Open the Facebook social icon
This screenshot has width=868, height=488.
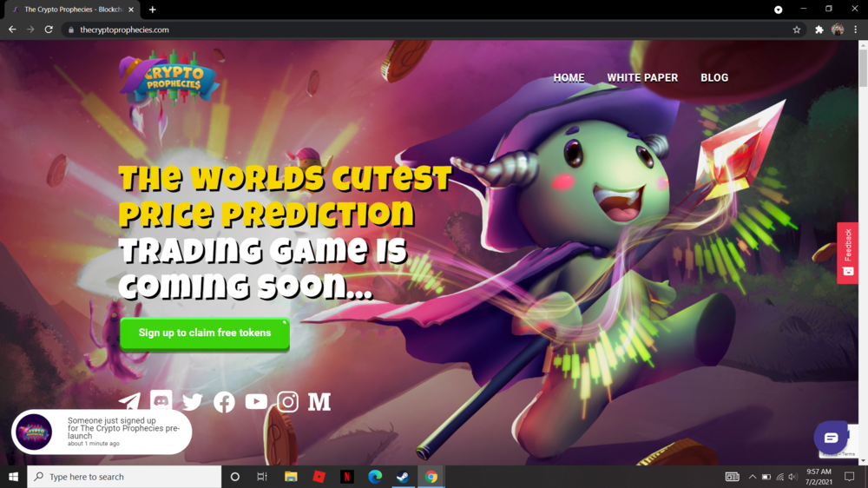[x=224, y=401]
